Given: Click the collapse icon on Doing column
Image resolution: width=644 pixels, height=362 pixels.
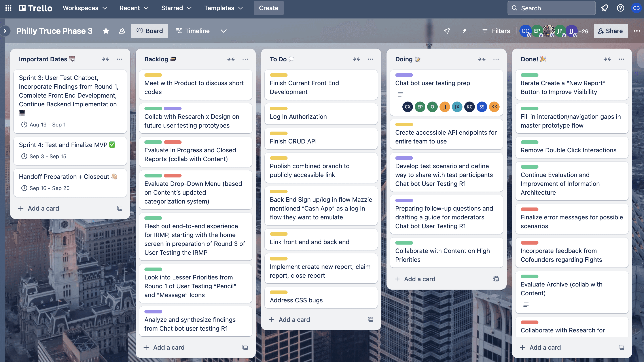Looking at the screenshot, I should pyautogui.click(x=482, y=59).
